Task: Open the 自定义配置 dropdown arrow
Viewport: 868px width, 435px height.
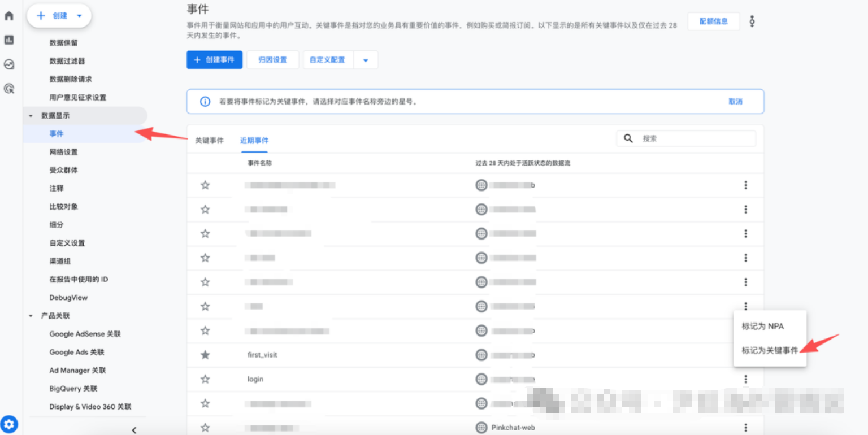Action: pos(366,59)
